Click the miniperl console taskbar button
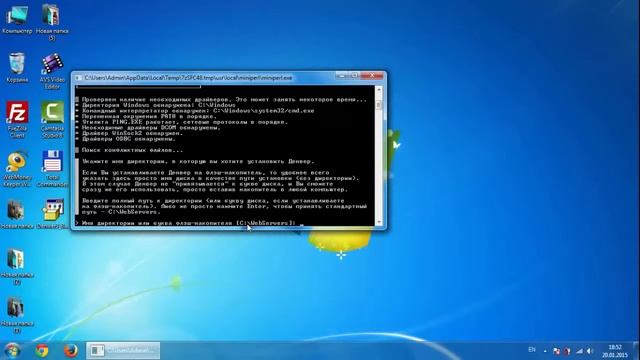640x360 pixels. point(123,351)
